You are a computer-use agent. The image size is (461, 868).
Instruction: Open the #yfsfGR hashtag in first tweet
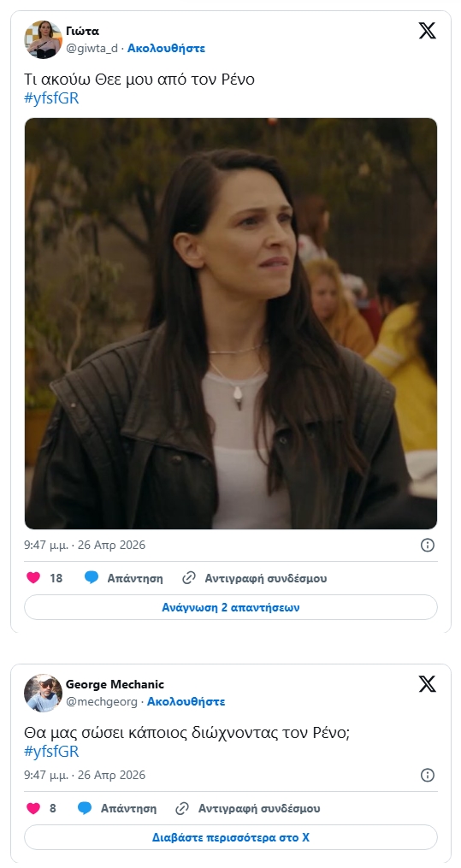tap(51, 98)
